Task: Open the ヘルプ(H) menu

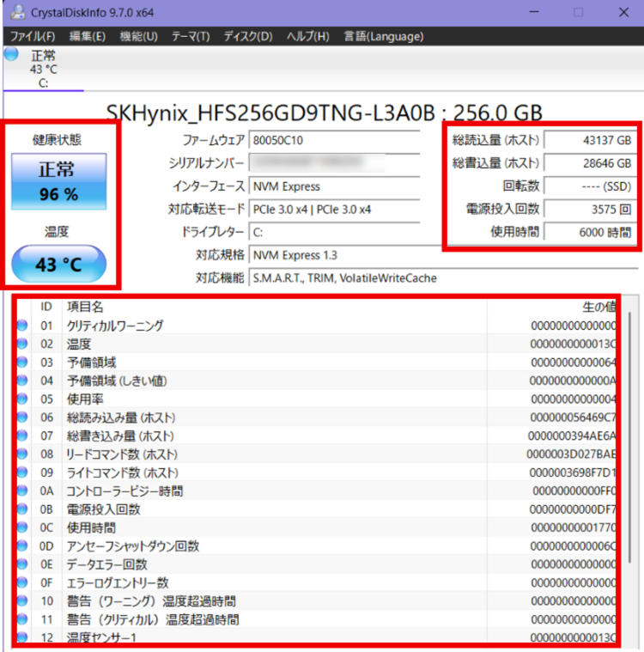Action: 307,37
